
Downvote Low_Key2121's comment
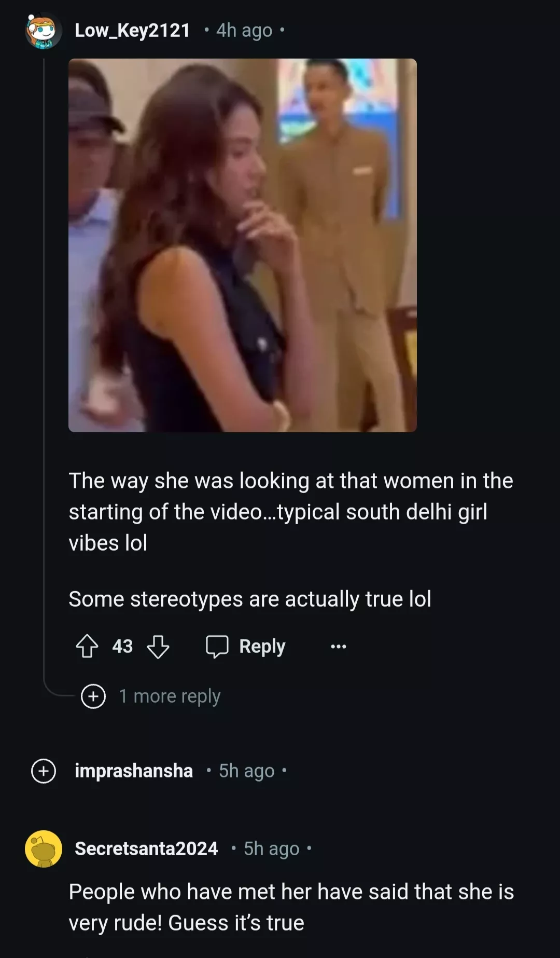158,647
